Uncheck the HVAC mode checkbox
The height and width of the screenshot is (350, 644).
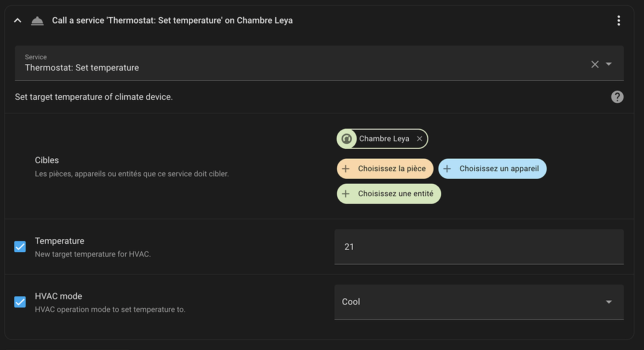point(20,302)
